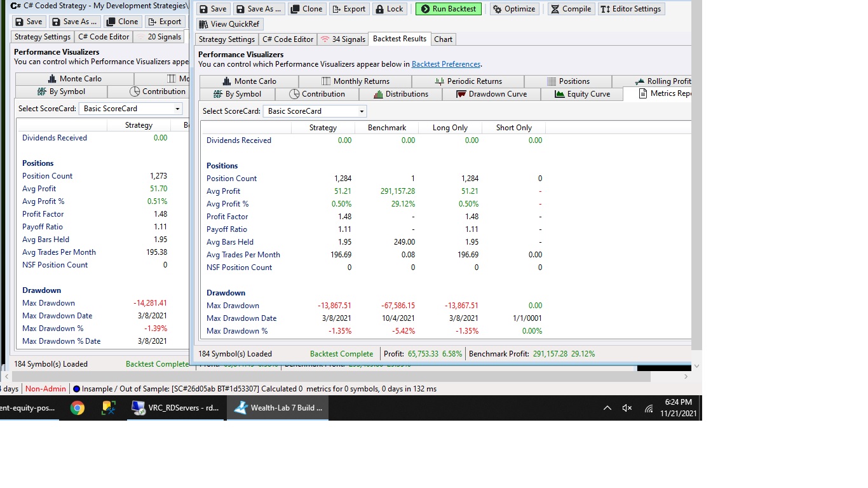
Task: Open the Drawdown Curve visualizer tab
Action: pyautogui.click(x=491, y=94)
